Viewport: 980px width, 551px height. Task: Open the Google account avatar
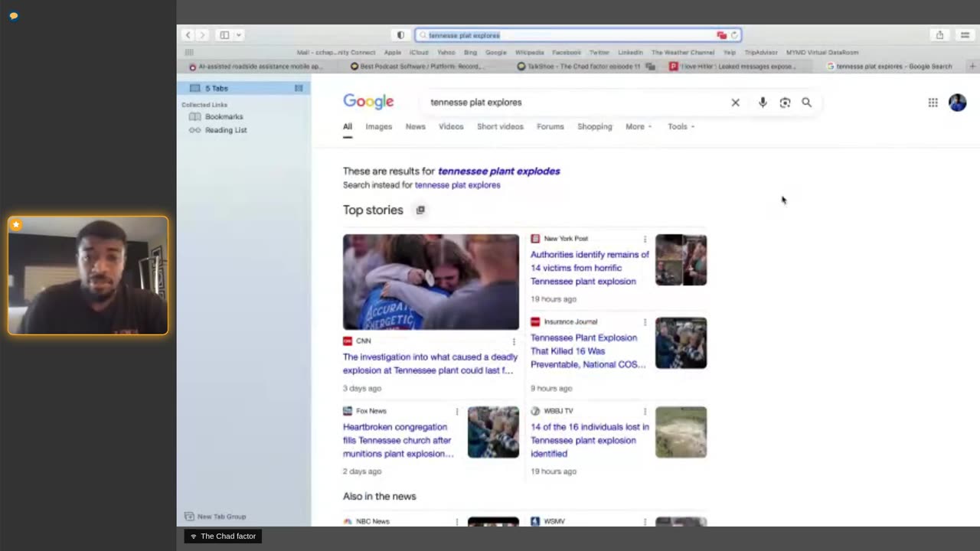click(957, 103)
